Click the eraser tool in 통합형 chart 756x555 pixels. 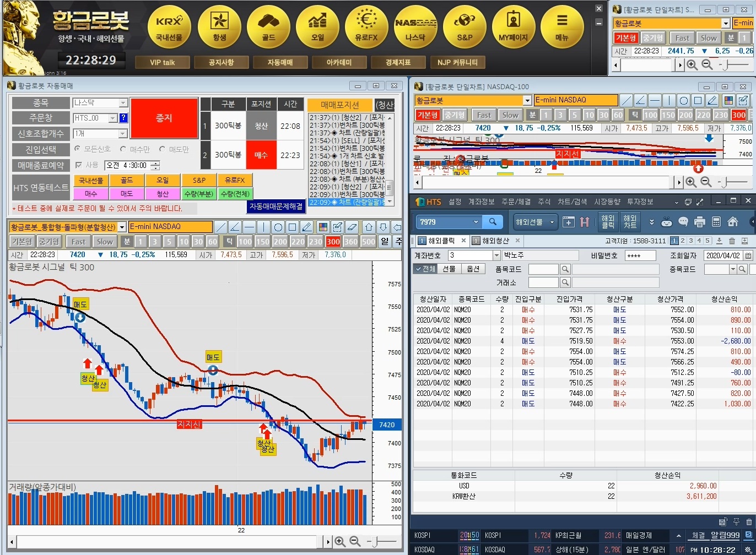[353, 227]
